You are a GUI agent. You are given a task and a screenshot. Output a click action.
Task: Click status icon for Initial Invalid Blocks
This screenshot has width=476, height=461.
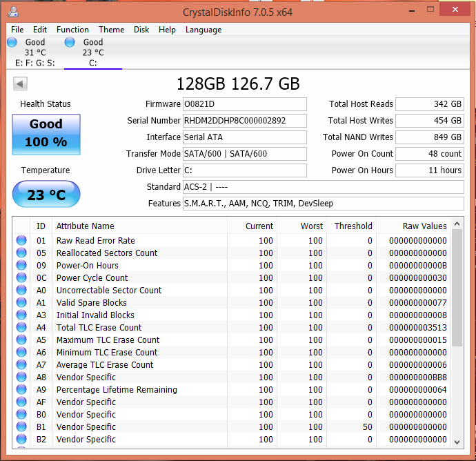click(21, 315)
